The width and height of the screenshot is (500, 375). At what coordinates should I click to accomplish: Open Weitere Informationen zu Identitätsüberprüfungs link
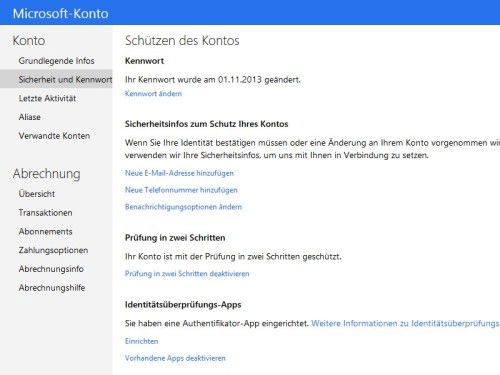pos(405,323)
